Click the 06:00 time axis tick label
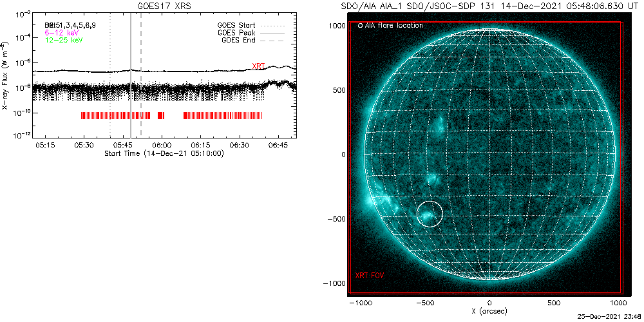The height and width of the screenshot is (322, 644). click(x=162, y=145)
